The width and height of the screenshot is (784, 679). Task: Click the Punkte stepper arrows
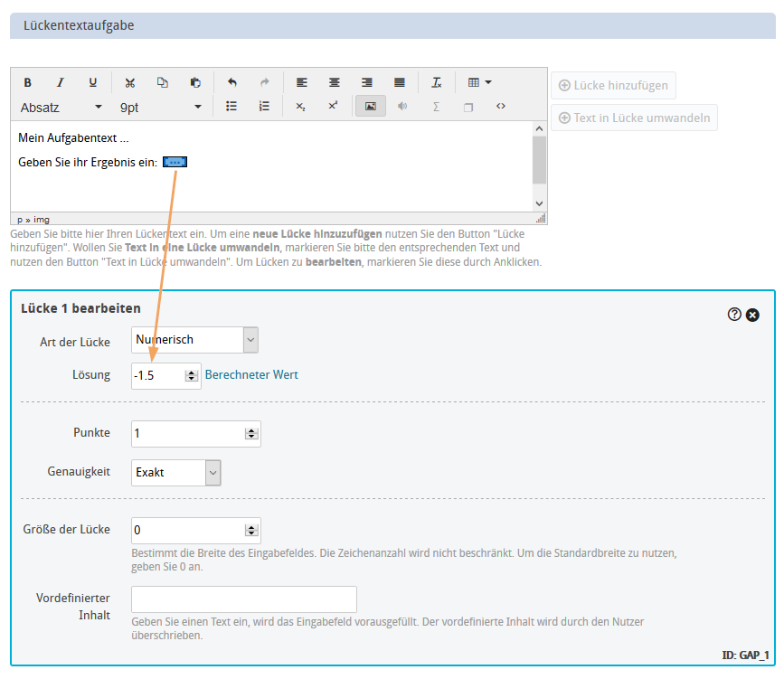[x=250, y=434]
